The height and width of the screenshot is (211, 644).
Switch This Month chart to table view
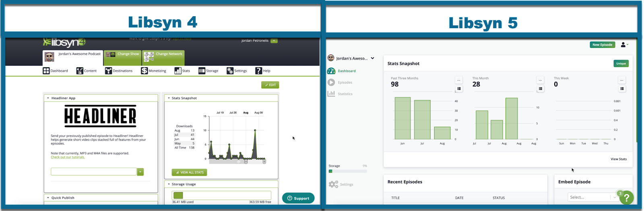pyautogui.click(x=540, y=89)
